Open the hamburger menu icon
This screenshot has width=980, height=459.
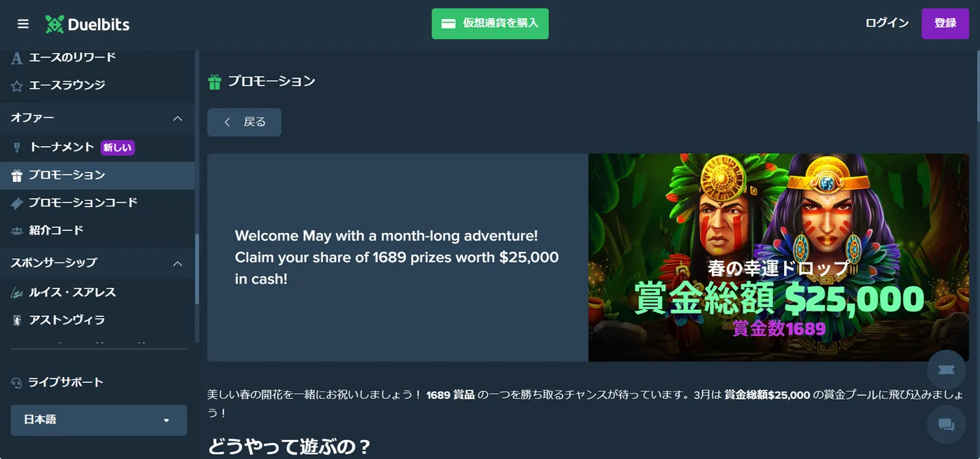(x=23, y=24)
